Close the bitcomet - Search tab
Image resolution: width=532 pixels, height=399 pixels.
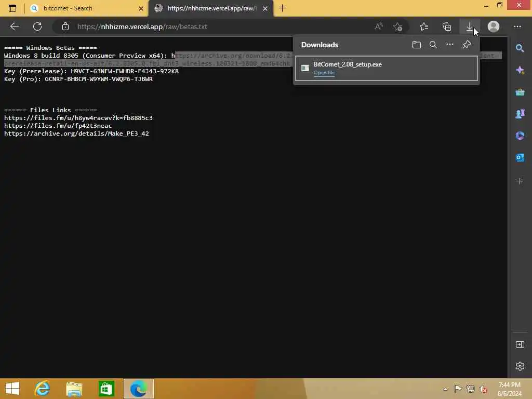point(141,8)
